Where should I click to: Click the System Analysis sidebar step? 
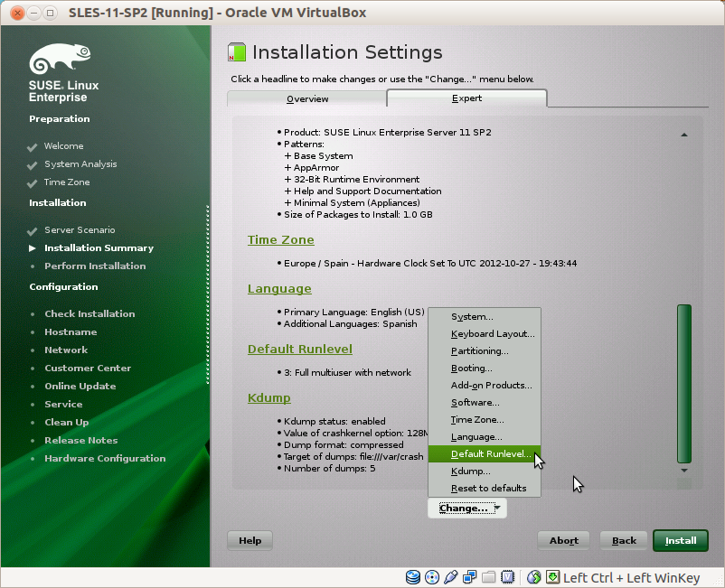pyautogui.click(x=80, y=164)
